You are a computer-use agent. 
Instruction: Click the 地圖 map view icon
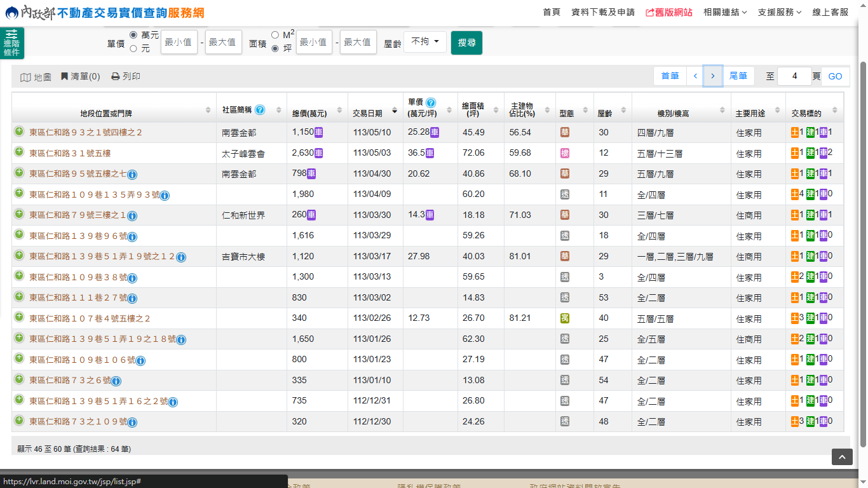coord(25,77)
